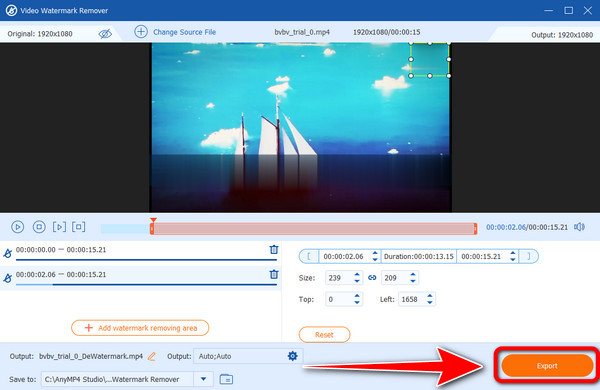600x390 pixels.
Task: Click watermark icon of second area row
Action: [7, 278]
